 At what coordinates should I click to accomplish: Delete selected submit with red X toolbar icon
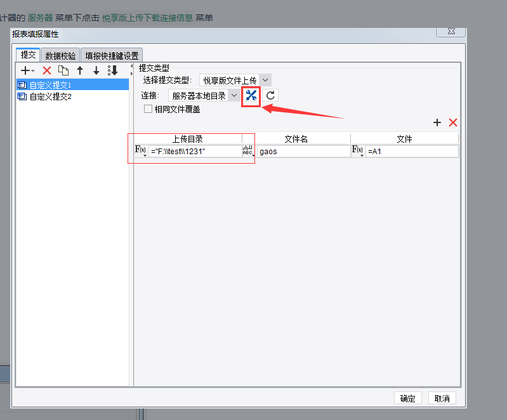click(x=47, y=70)
